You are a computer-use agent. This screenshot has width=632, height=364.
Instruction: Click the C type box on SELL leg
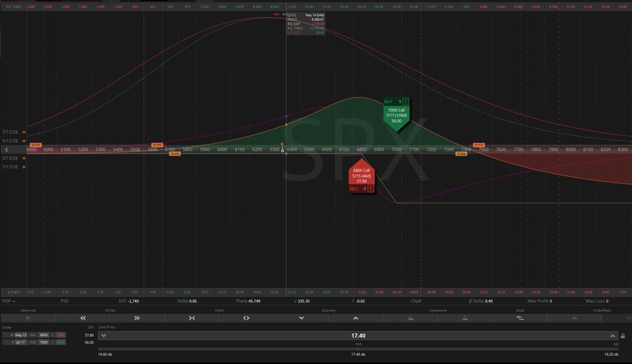pos(370,188)
